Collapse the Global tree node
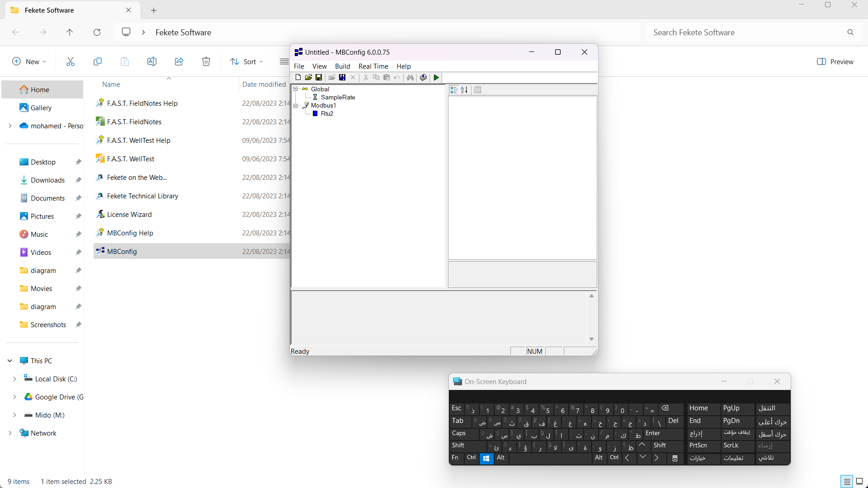This screenshot has width=868, height=488. point(296,89)
